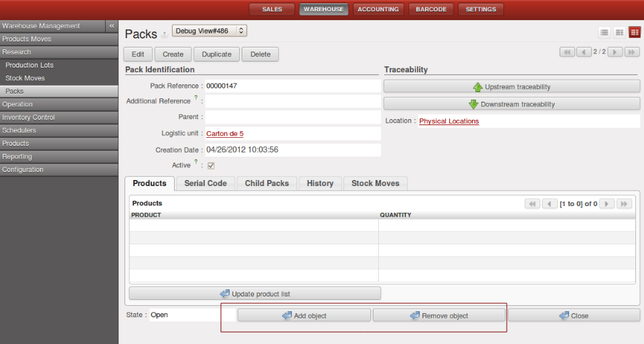The width and height of the screenshot is (644, 344).
Task: Open Production Lots in sidebar
Action: [x=29, y=66]
